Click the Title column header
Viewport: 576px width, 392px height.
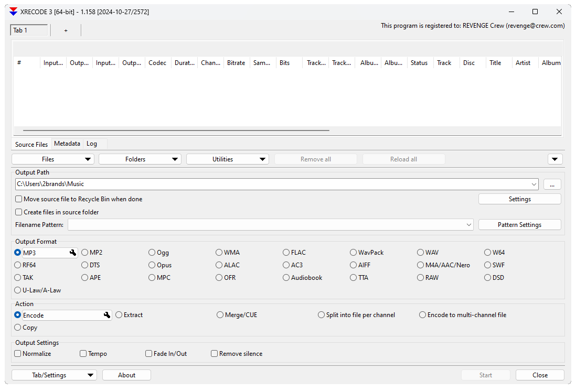click(499, 63)
